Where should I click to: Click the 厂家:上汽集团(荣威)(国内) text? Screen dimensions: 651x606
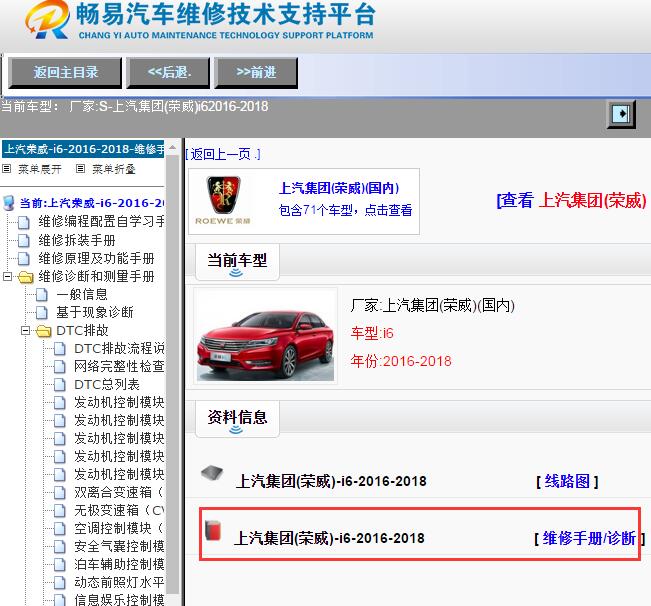pos(433,305)
